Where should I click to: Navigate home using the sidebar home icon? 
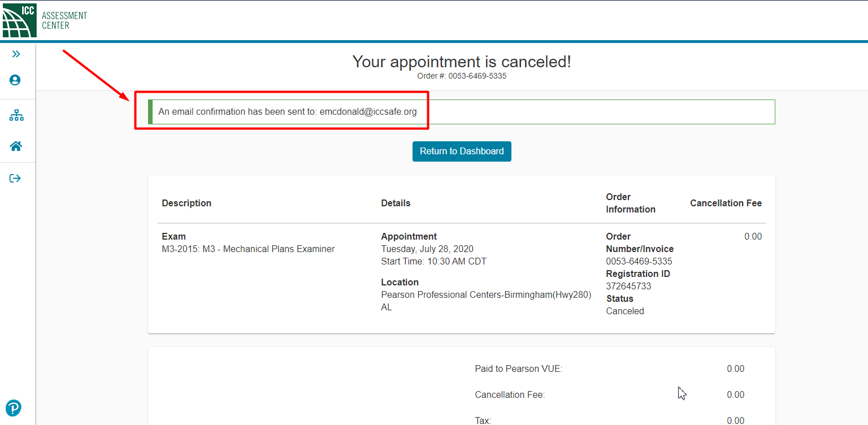16,146
